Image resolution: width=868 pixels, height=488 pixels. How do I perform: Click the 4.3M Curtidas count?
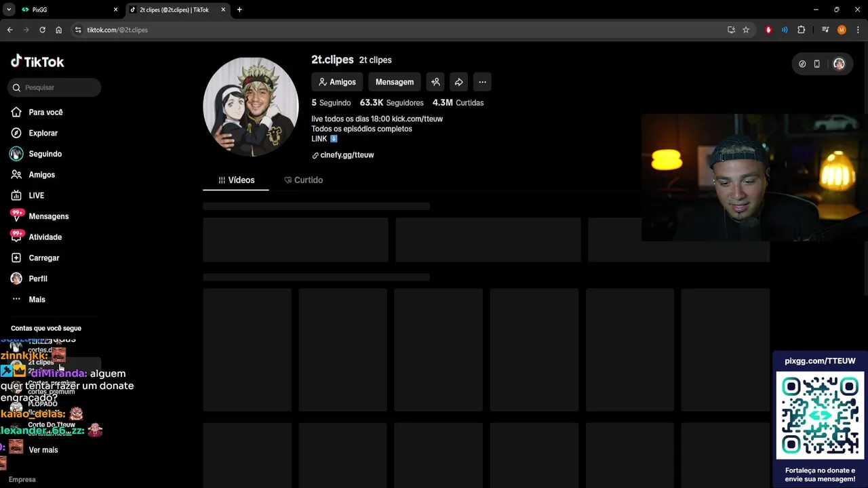tap(458, 103)
